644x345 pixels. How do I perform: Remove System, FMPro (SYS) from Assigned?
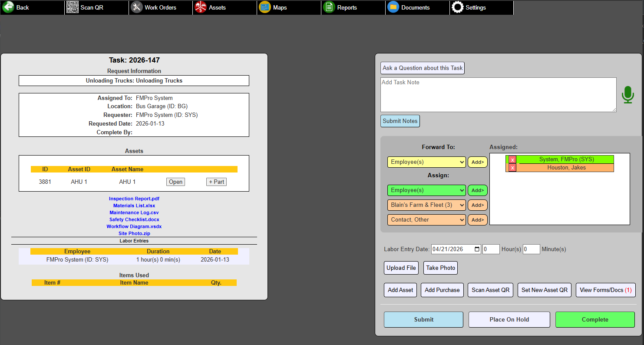pyautogui.click(x=512, y=160)
